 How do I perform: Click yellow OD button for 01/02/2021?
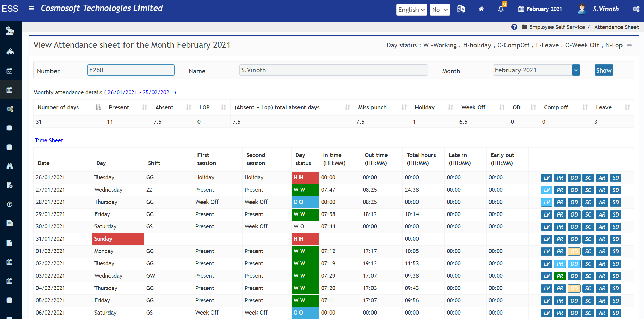pos(574,251)
